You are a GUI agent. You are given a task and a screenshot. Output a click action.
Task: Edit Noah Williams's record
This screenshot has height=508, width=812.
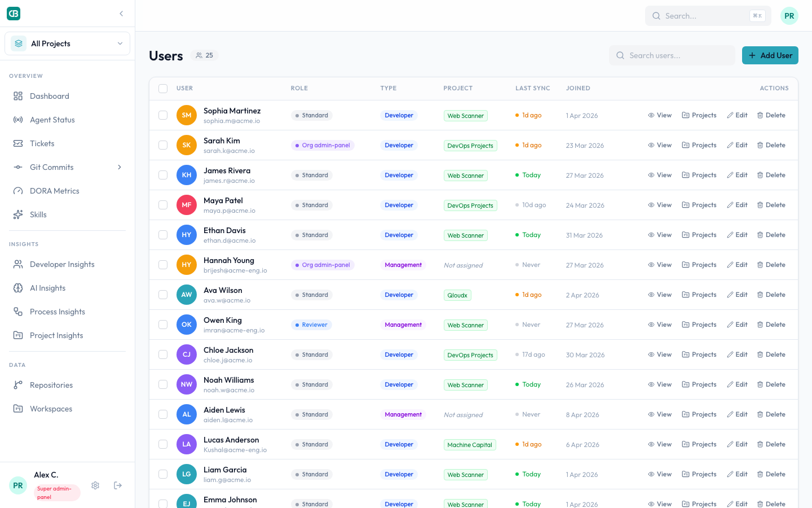pyautogui.click(x=737, y=384)
